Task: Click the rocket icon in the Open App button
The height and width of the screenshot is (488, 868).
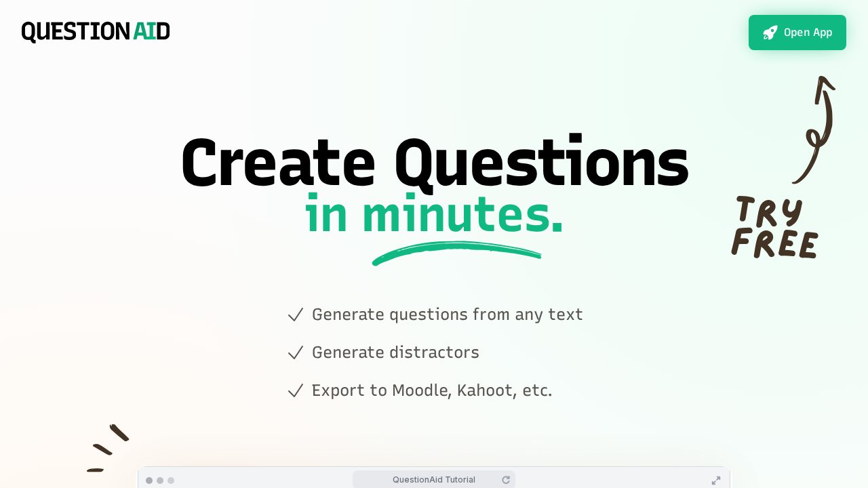Action: (770, 32)
